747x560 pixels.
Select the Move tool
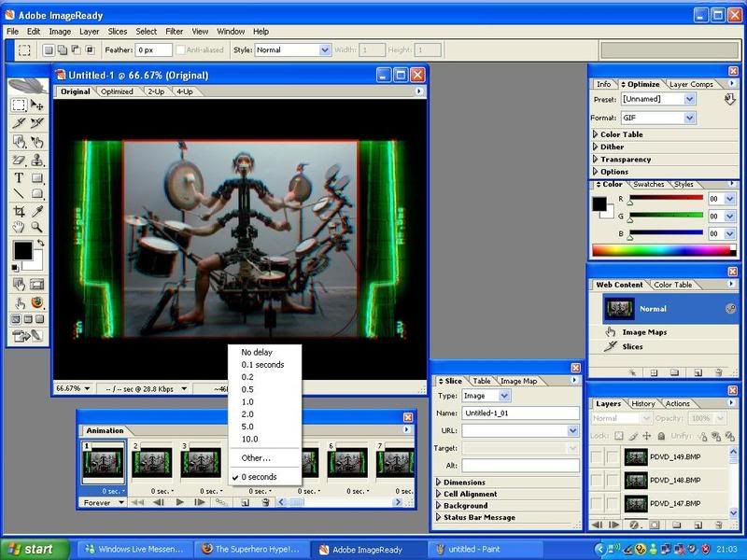(36, 105)
